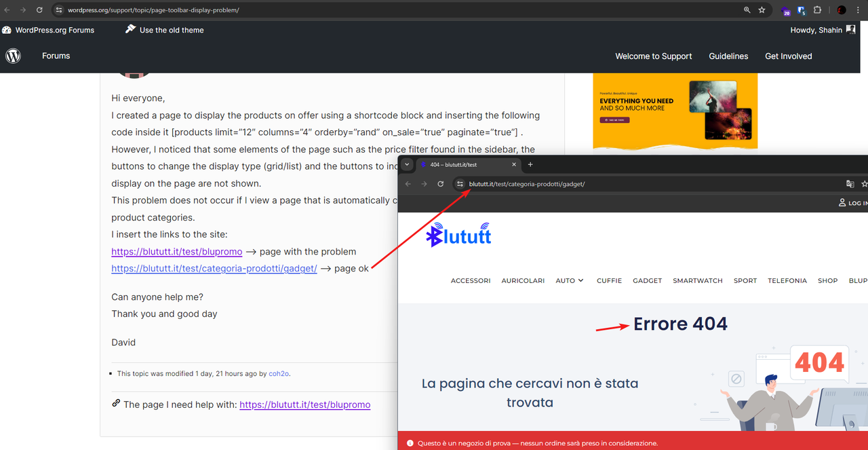Close the 404 – blututt.it/test tab
This screenshot has width=868, height=450.
(x=514, y=164)
